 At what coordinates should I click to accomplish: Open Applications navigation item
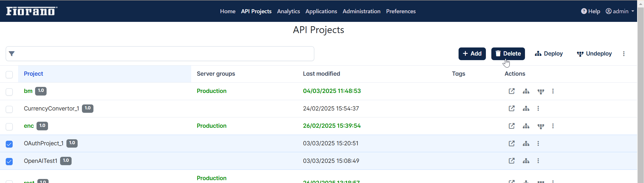coord(321,11)
